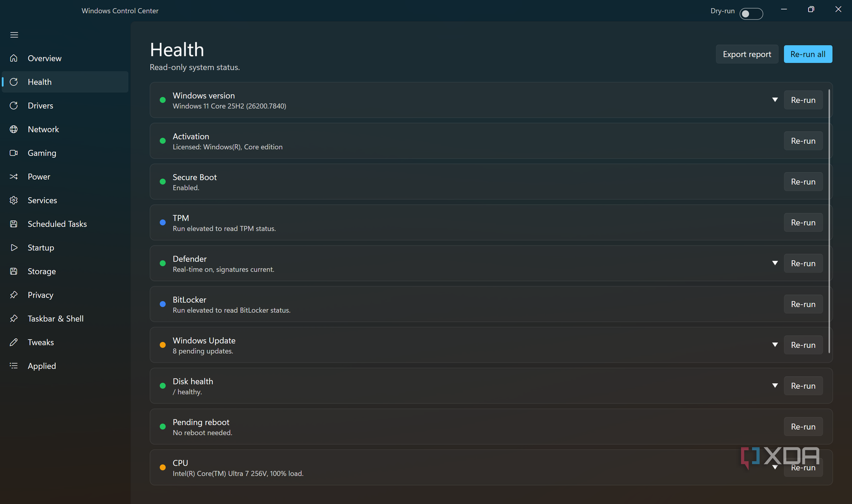Open the Overview page
The image size is (852, 504).
coord(65,58)
